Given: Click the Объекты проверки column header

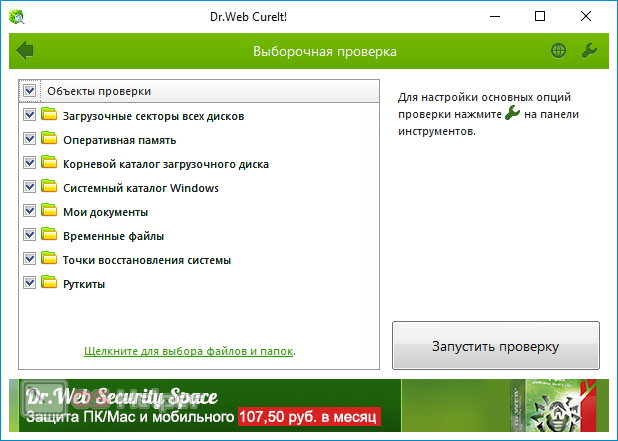Looking at the screenshot, I should (199, 91).
